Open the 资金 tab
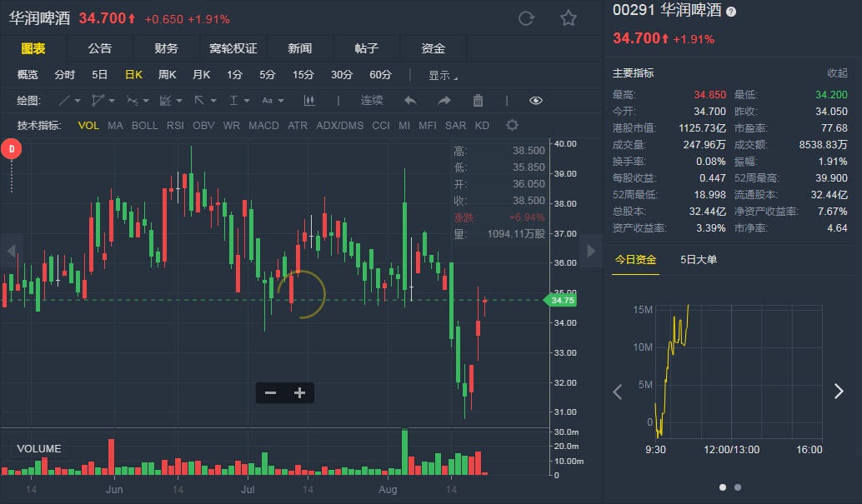Screen dimensions: 862x504 (x=433, y=48)
